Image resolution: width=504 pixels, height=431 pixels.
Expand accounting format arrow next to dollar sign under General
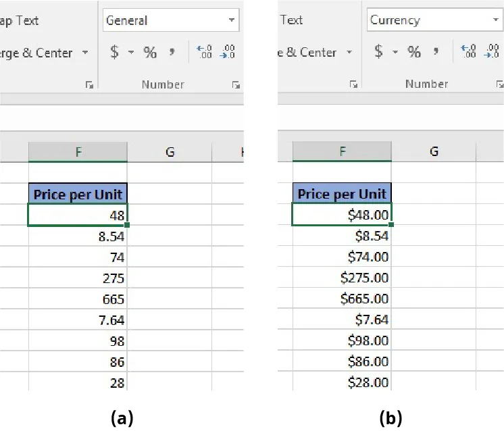tap(131, 53)
